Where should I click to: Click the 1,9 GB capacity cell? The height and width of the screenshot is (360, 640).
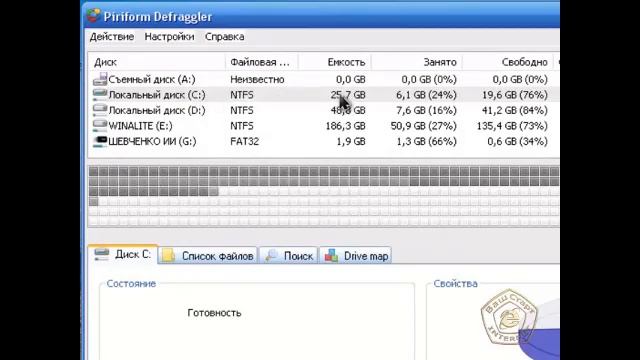[x=352, y=141]
